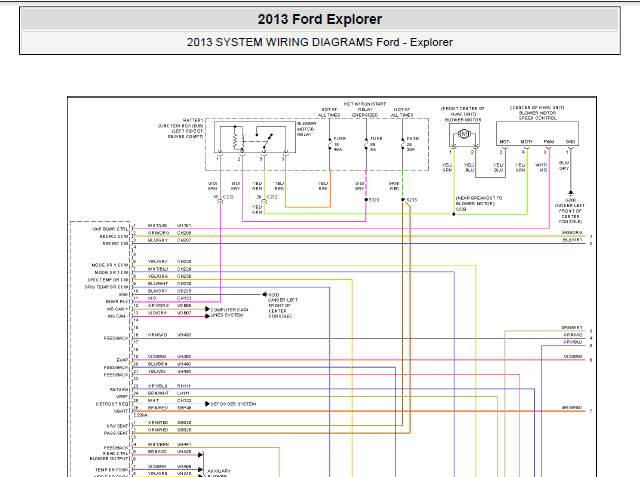Click the CH123 circuit code
Screen dimensions: 640x477
coord(184,298)
